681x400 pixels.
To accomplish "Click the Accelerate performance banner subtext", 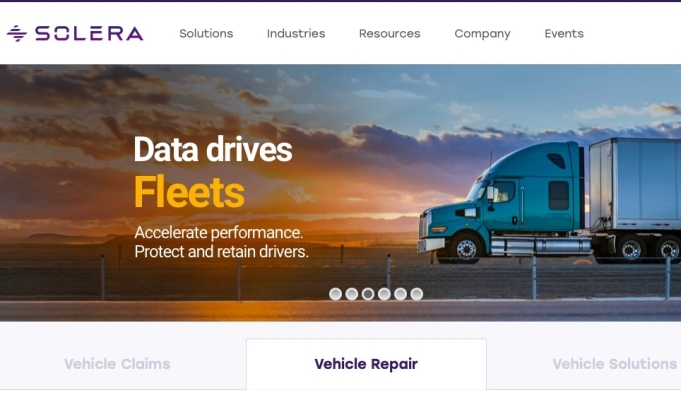I will pos(221,242).
